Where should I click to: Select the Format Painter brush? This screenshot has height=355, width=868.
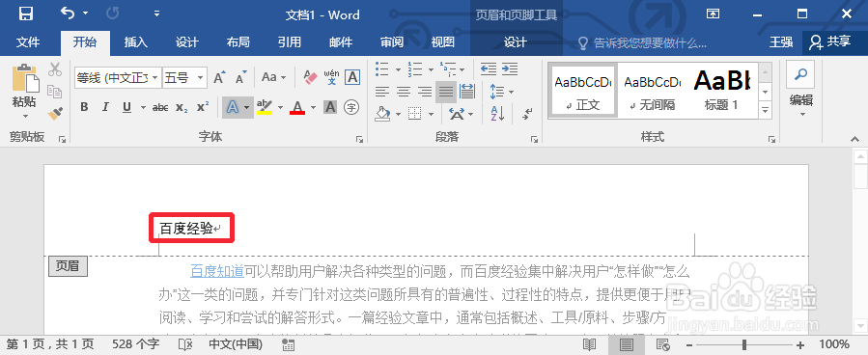pos(55,113)
